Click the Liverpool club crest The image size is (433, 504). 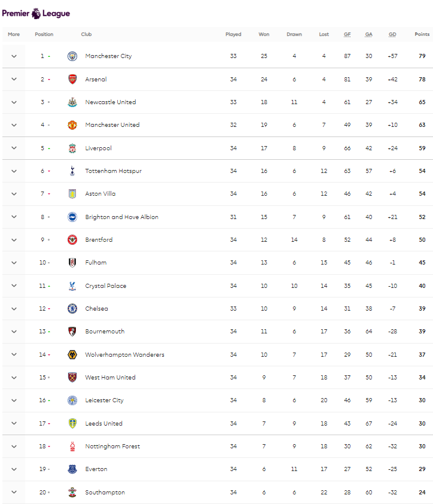pyautogui.click(x=72, y=148)
